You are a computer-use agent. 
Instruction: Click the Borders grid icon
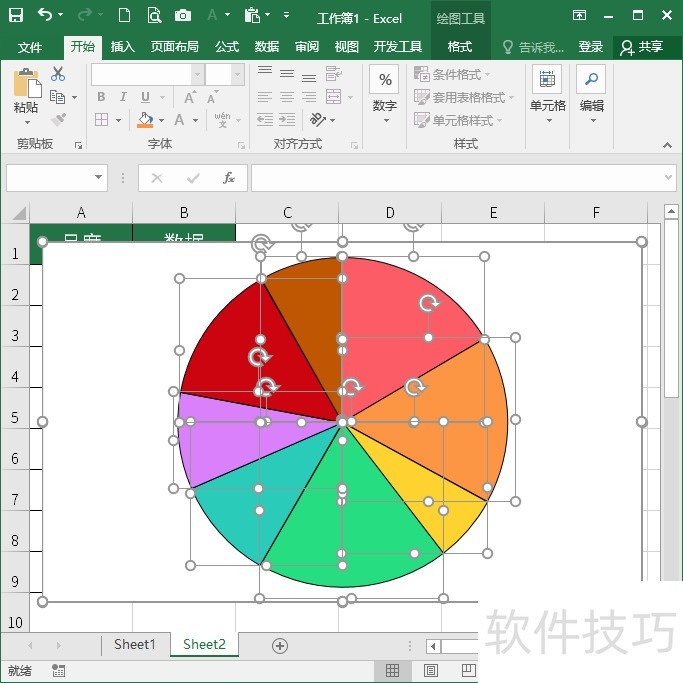[x=101, y=119]
